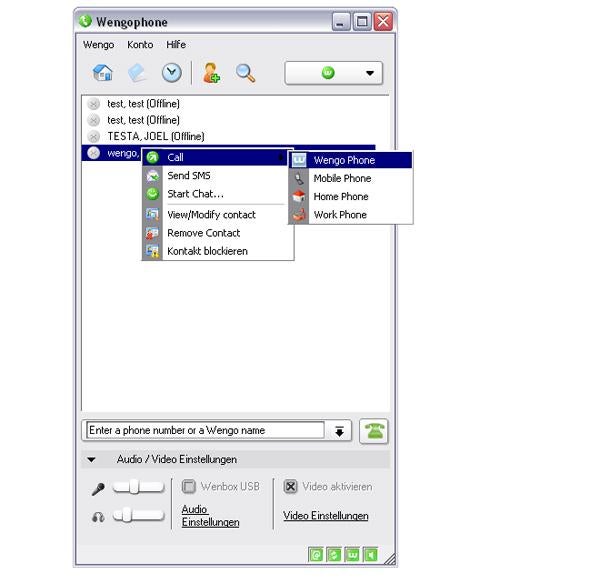Open the Video Einstellungen link
The image size is (600, 584).
point(326,516)
